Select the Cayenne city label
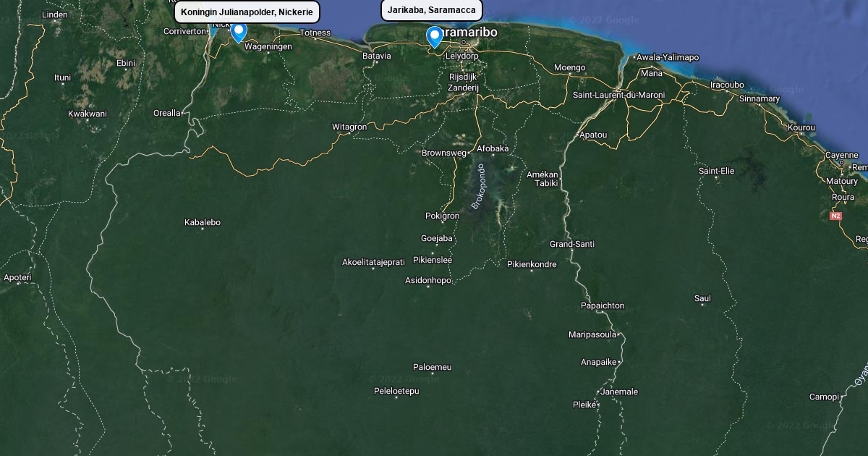This screenshot has height=456, width=868. point(842,155)
